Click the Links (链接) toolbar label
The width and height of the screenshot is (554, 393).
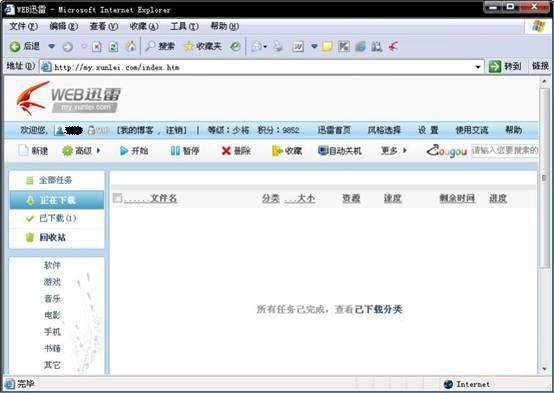click(x=540, y=66)
